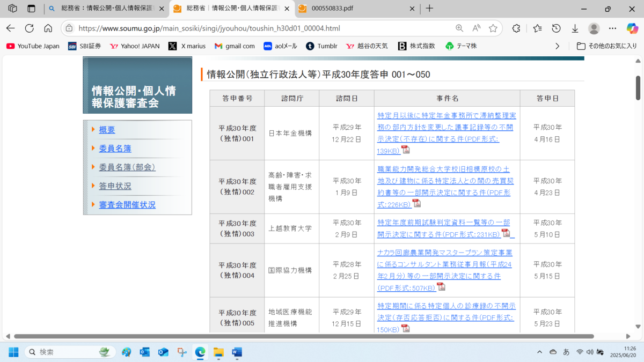
Task: Go back to the previous page
Action: (x=11, y=28)
